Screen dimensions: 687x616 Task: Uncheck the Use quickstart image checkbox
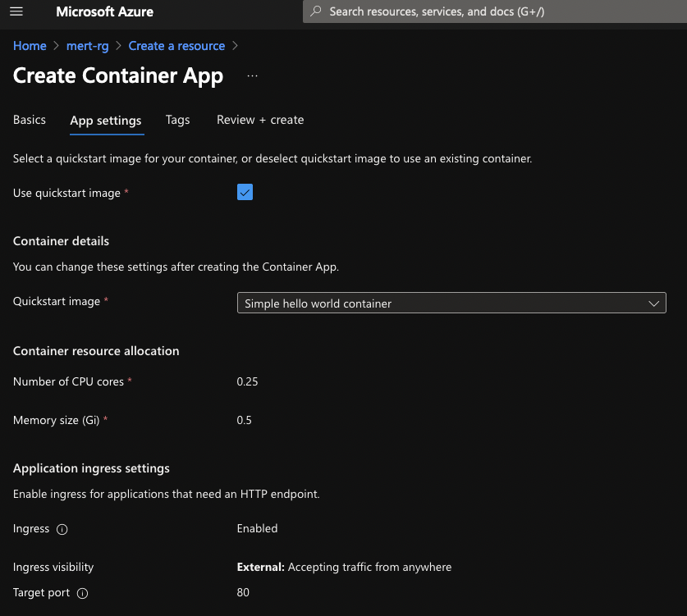[245, 192]
